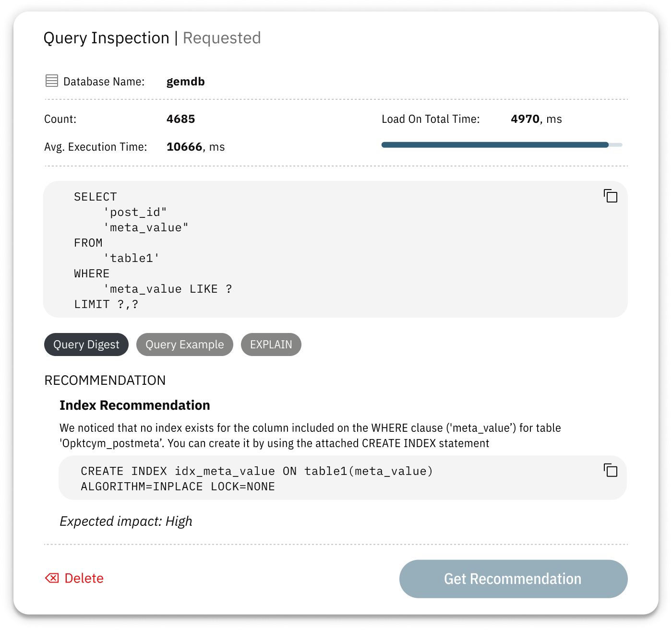Viewport: 672px width, 630px height.
Task: Copy the SELECT query with copy icon
Action: 611,196
